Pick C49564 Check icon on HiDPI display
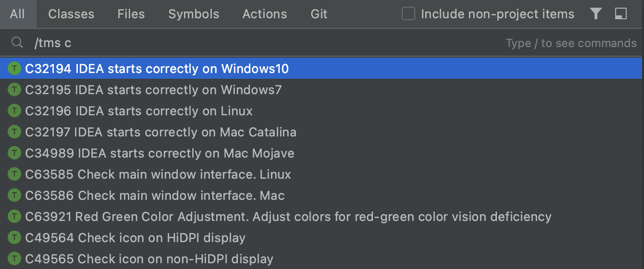 click(x=322, y=238)
